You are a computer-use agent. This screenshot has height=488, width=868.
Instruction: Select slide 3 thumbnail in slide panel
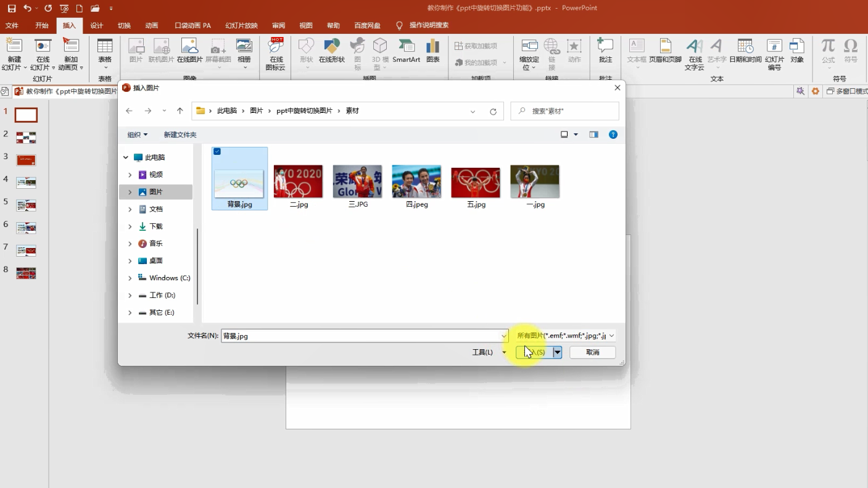tap(26, 160)
